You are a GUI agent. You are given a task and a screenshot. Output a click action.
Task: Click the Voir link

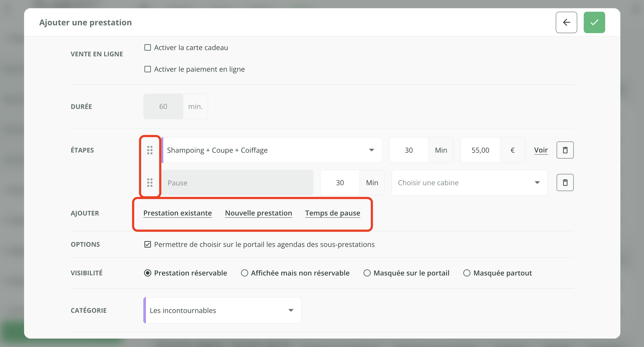point(541,150)
